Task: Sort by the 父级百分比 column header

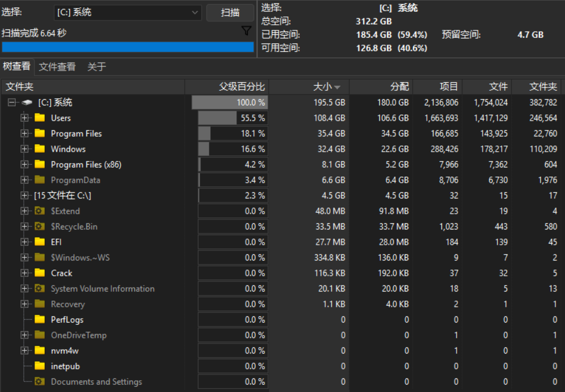Action: click(x=227, y=86)
